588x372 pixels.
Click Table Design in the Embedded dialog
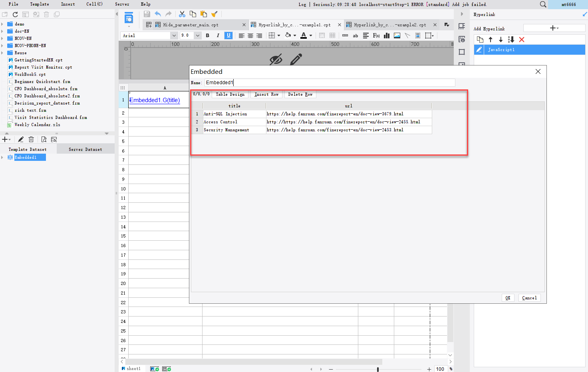click(x=230, y=94)
